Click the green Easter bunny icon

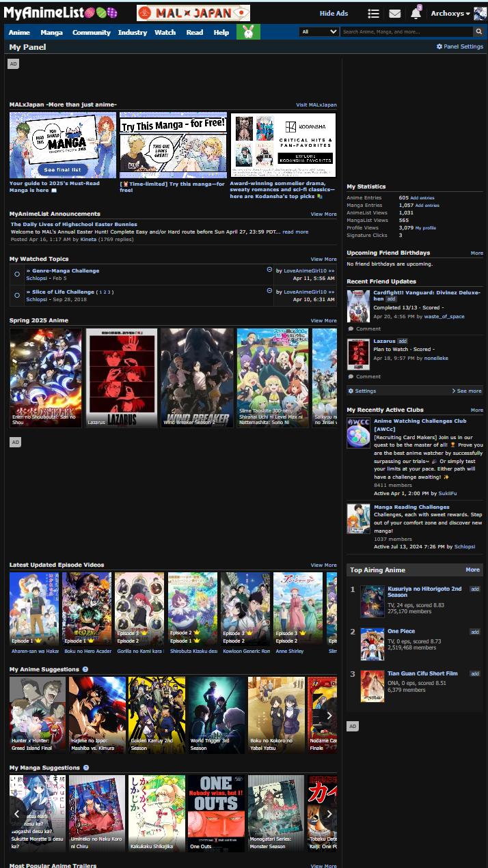pyautogui.click(x=248, y=31)
